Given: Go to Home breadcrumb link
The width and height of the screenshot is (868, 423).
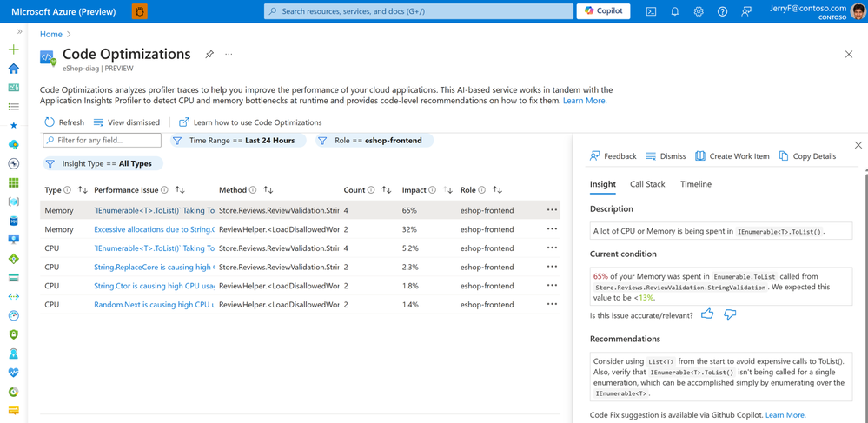Looking at the screenshot, I should pyautogui.click(x=51, y=35).
